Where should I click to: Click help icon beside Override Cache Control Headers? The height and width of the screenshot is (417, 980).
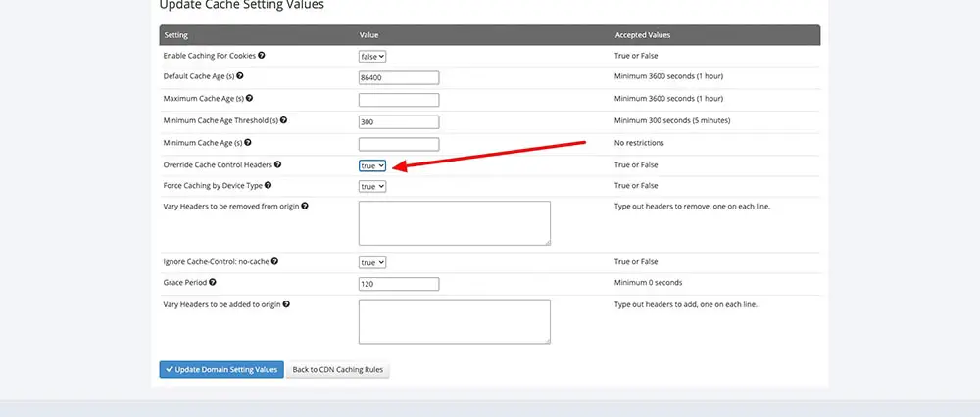coord(277,164)
